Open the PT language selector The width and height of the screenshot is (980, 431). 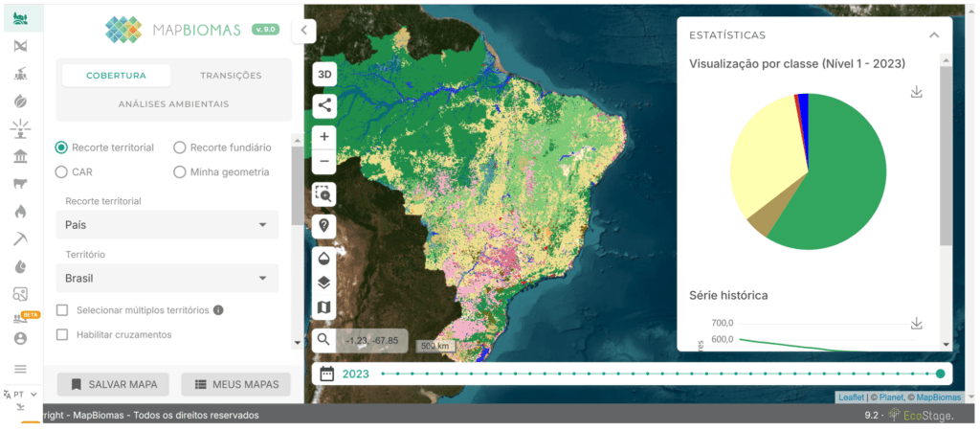point(20,395)
